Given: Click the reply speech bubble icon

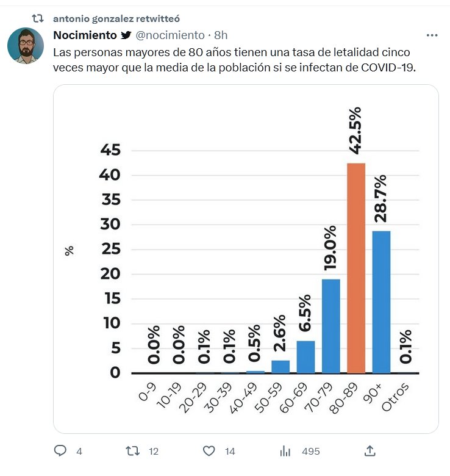Looking at the screenshot, I should (x=60, y=451).
